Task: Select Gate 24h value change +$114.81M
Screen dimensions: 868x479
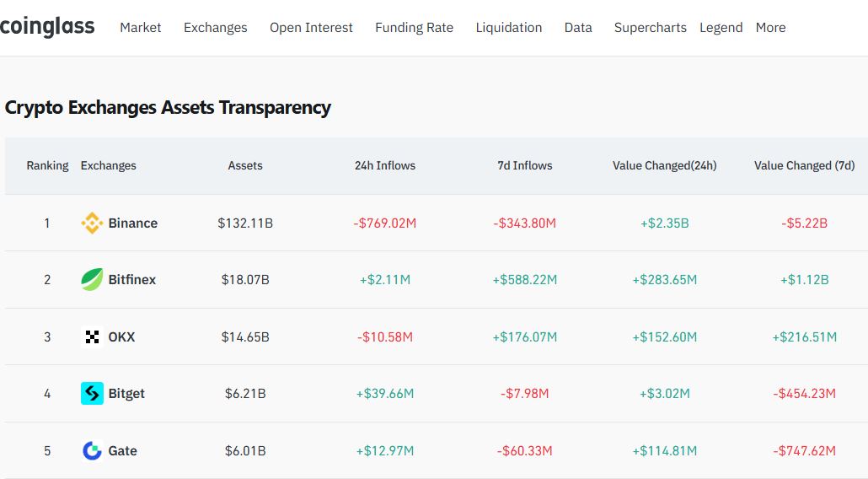Action: (665, 451)
